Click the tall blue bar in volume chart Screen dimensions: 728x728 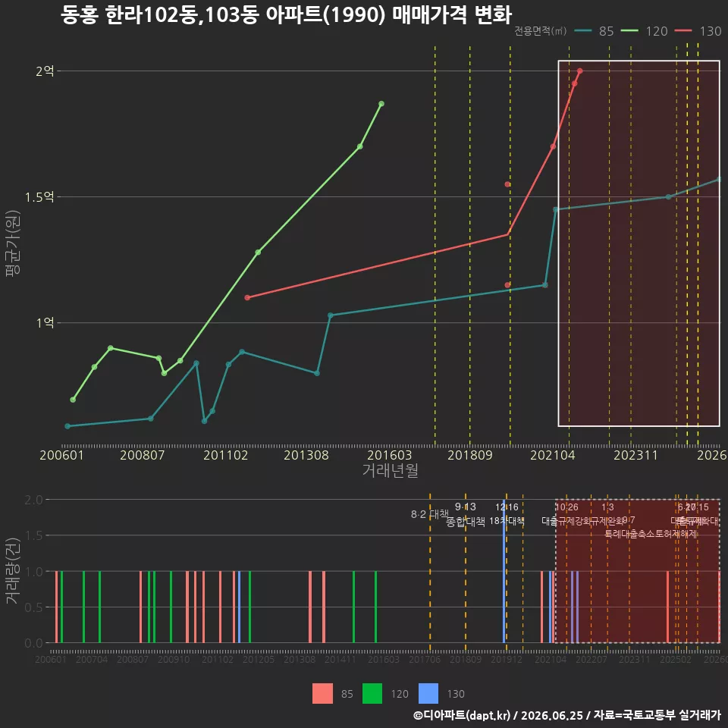tap(504, 571)
